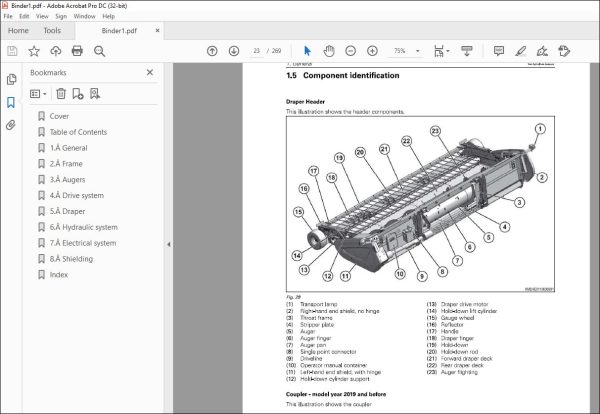Select the 8. Shielding bookmark

(72, 259)
